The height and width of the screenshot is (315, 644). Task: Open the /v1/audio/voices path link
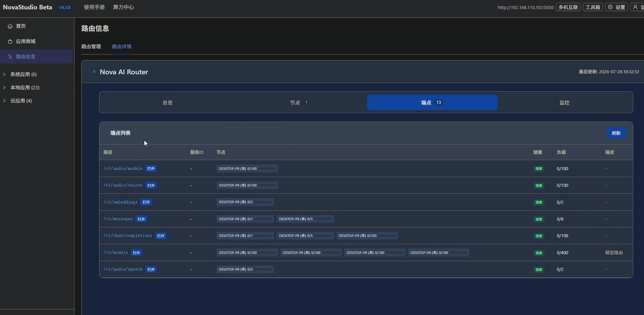(123, 185)
